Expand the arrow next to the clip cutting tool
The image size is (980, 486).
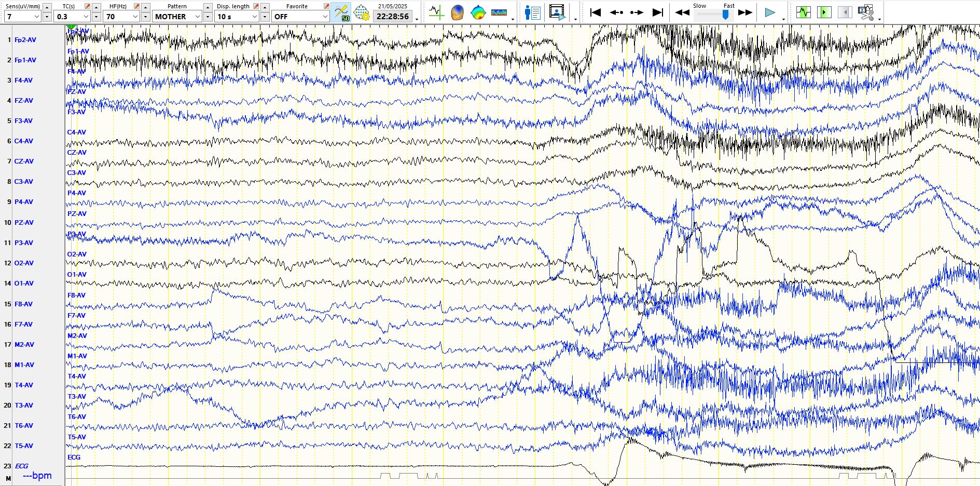[x=879, y=19]
